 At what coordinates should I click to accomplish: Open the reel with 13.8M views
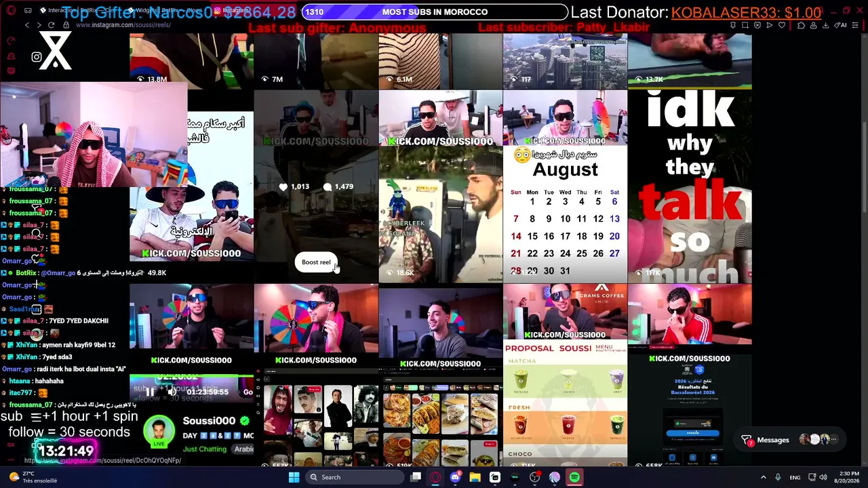click(191, 62)
